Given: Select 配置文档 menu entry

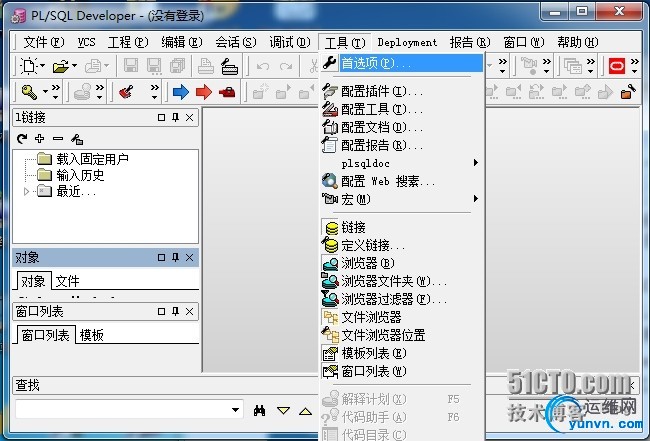Looking at the screenshot, I should click(402, 127).
